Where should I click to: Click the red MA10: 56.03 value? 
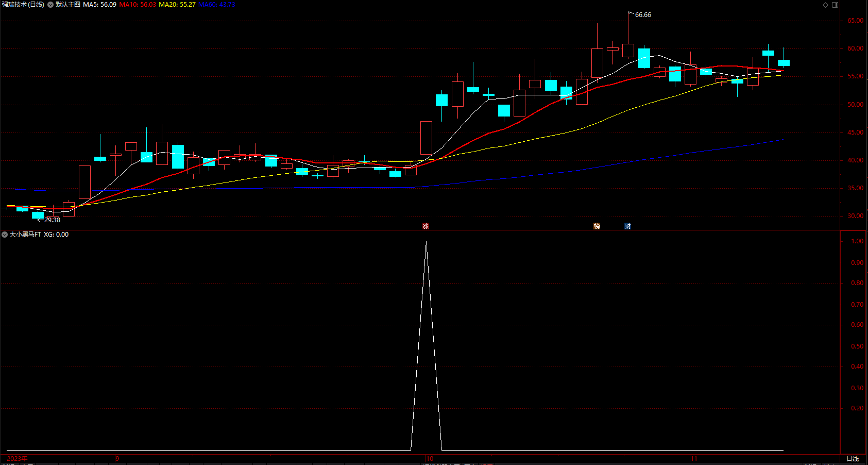coord(138,5)
